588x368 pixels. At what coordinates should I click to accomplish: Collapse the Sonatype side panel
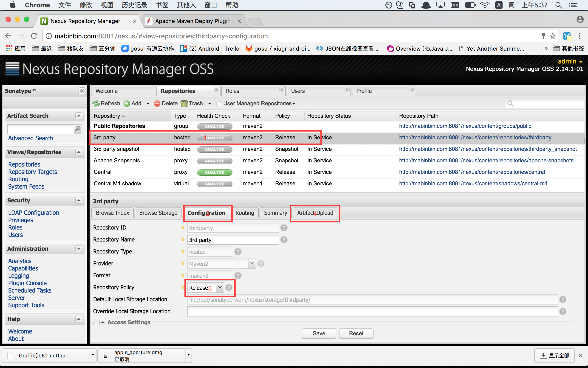coord(82,91)
